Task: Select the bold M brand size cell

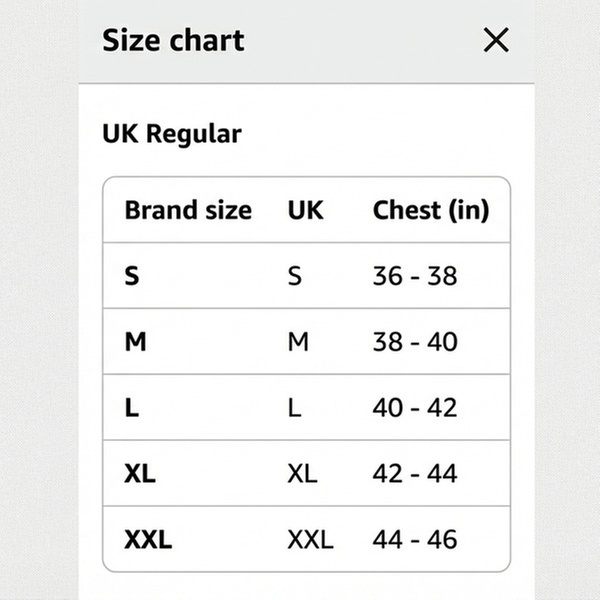Action: (x=135, y=342)
